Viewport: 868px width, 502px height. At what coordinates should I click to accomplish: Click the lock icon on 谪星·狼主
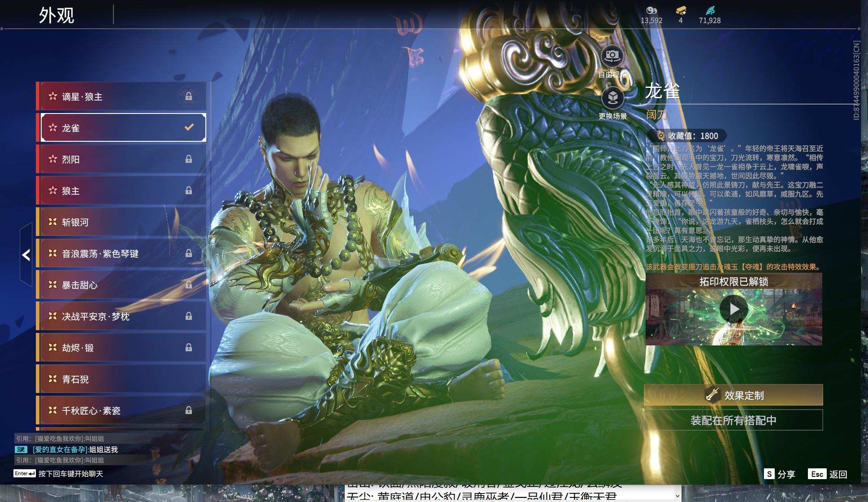pyautogui.click(x=189, y=96)
